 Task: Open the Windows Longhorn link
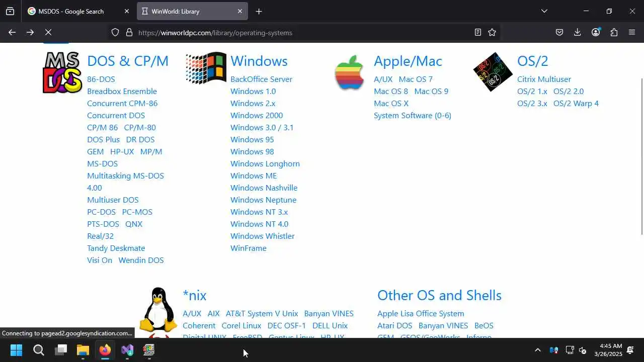click(x=265, y=163)
